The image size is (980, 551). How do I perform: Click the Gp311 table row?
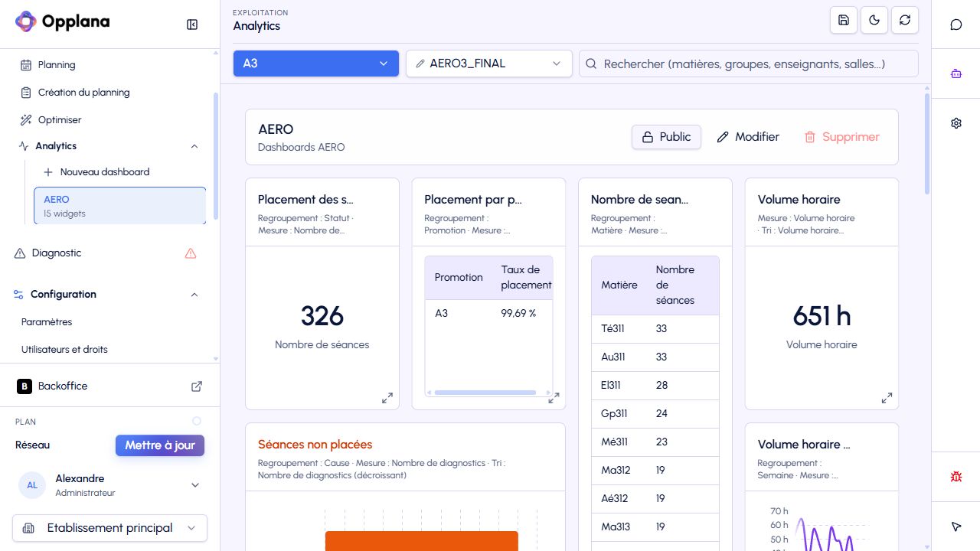655,414
